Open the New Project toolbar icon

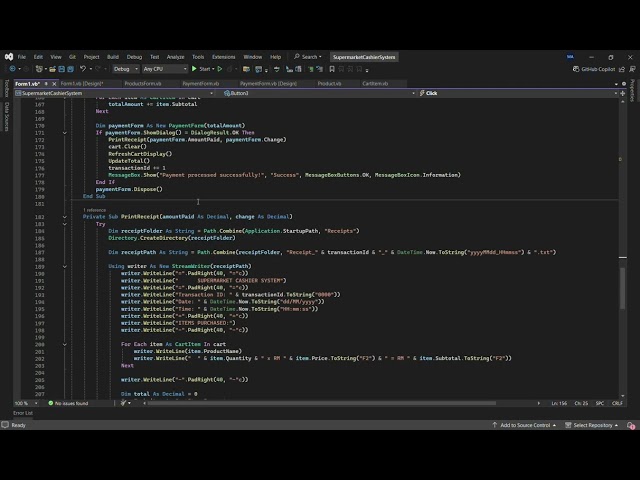click(39, 69)
